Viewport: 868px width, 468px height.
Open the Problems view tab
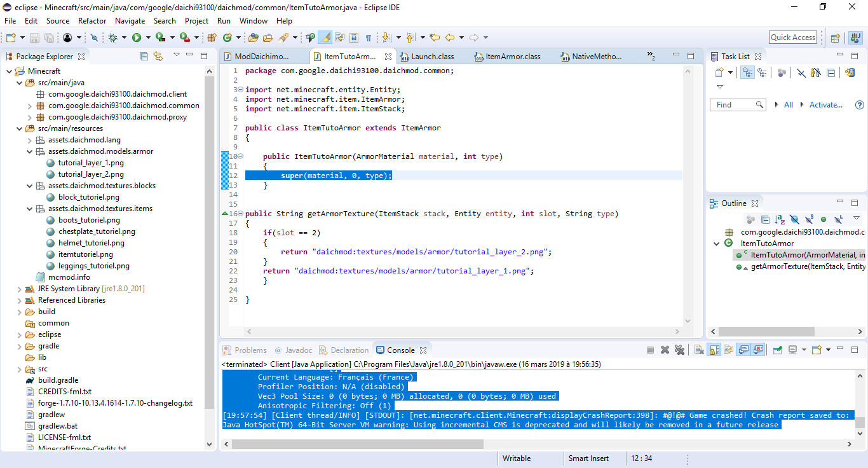click(x=250, y=350)
